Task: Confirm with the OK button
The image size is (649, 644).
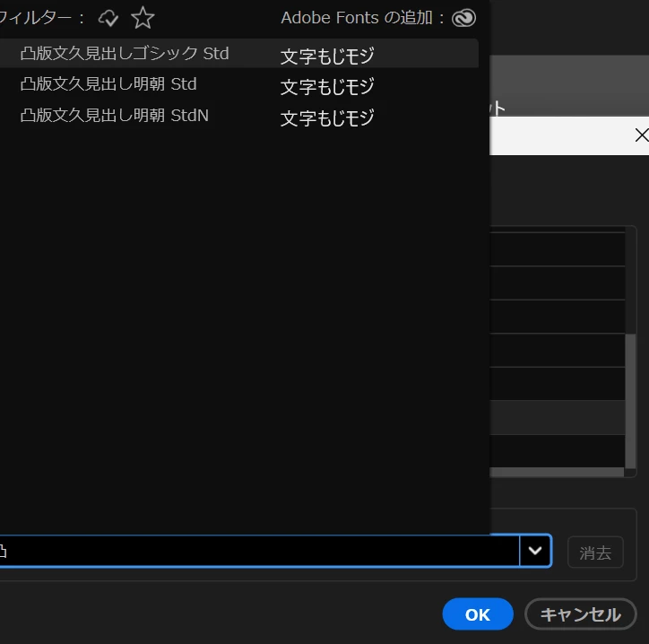Action: pos(478,614)
